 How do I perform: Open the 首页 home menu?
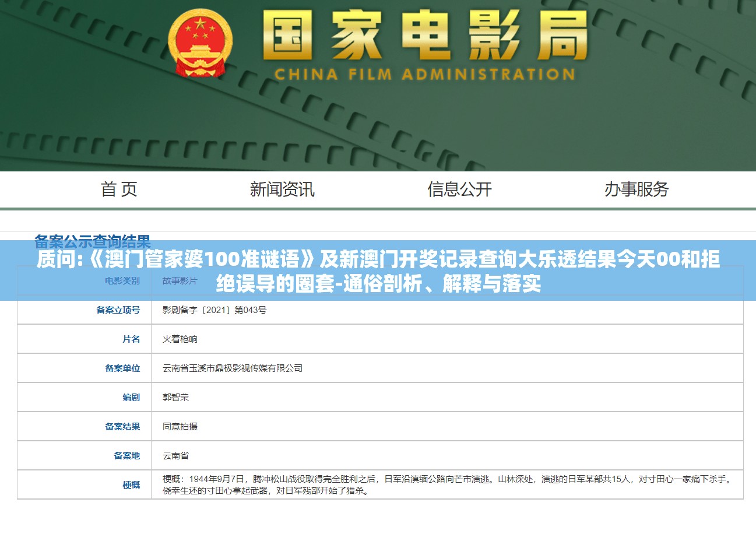pyautogui.click(x=119, y=189)
